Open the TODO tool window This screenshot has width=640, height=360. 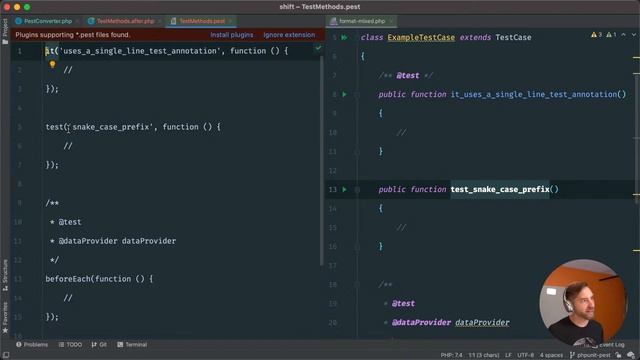point(70,344)
